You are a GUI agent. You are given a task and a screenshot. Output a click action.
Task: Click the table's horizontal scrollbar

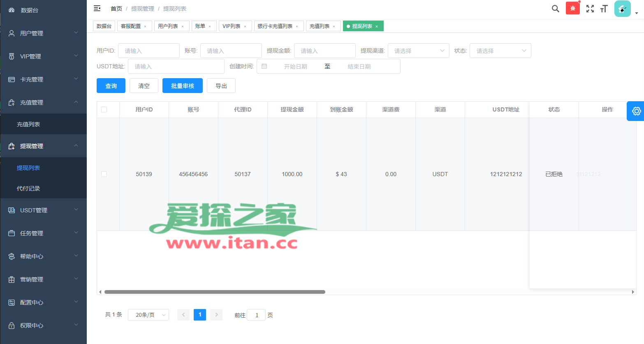coord(215,292)
